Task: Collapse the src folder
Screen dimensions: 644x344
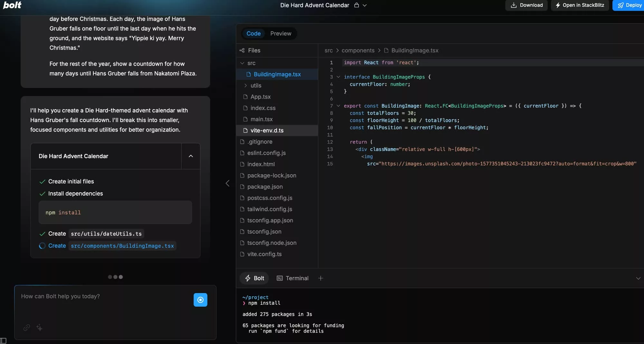Action: 242,63
